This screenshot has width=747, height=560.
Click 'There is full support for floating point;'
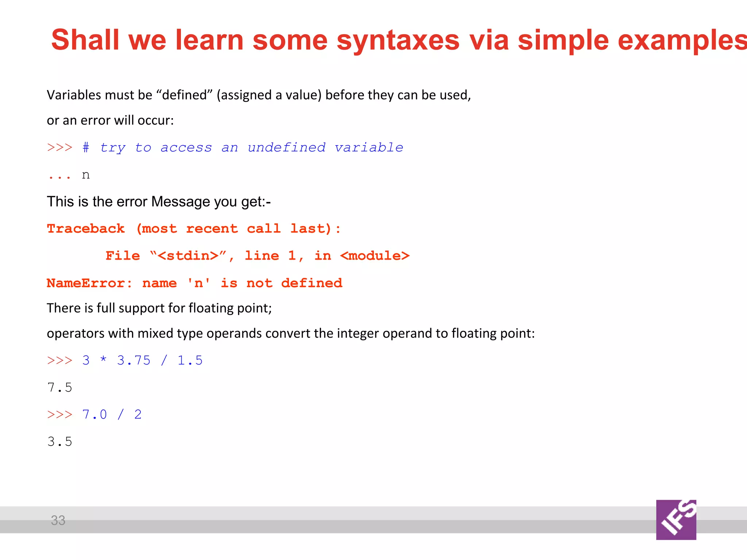[159, 308]
